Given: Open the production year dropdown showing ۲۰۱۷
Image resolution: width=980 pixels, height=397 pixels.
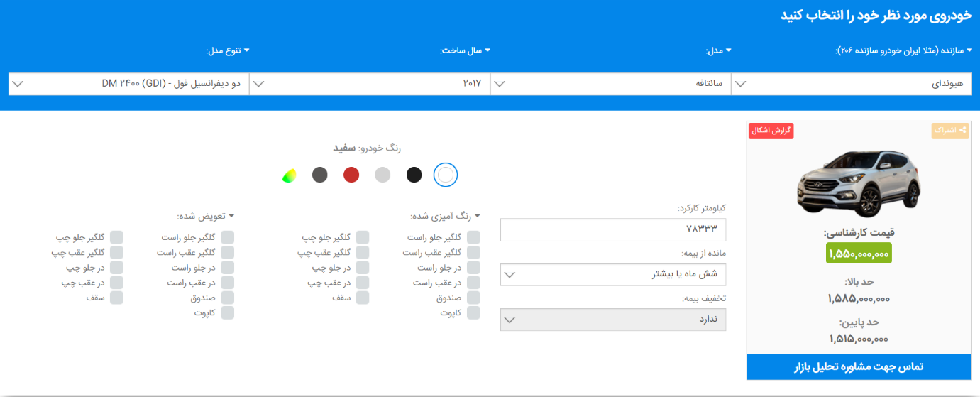Looking at the screenshot, I should tap(370, 84).
